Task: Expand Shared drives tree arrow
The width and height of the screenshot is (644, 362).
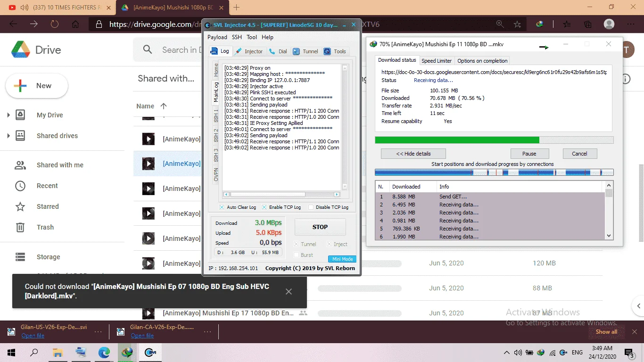Action: point(8,136)
